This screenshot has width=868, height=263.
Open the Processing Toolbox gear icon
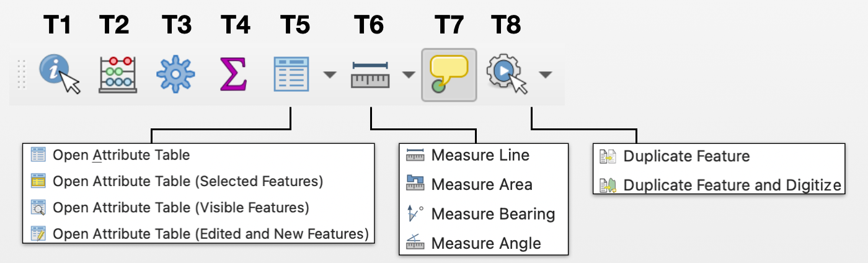click(x=175, y=74)
